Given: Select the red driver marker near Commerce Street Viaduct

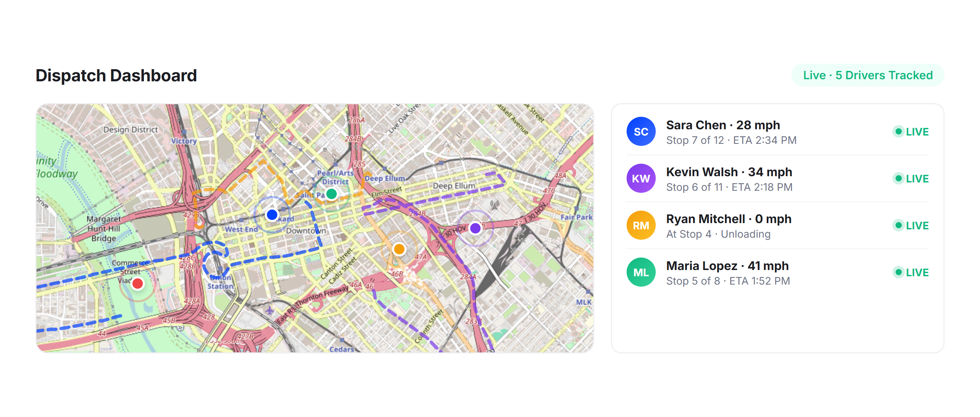Looking at the screenshot, I should pos(137,284).
